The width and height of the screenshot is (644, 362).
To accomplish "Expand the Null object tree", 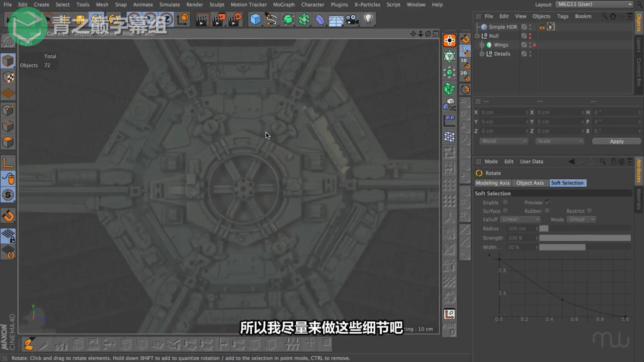I will (x=477, y=36).
